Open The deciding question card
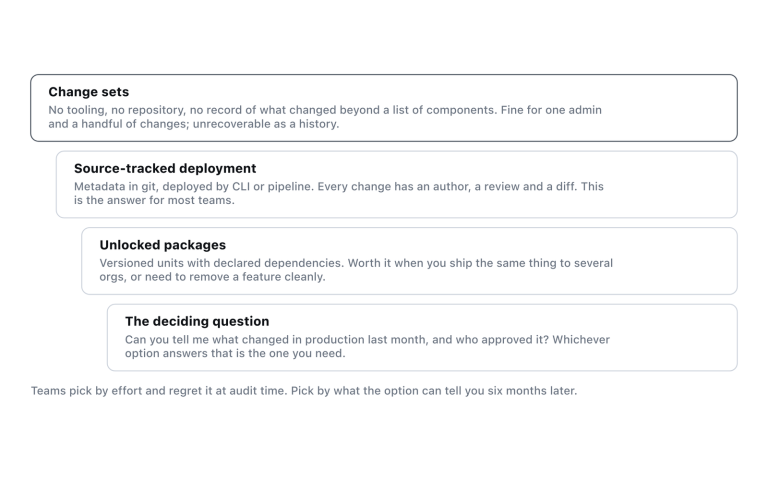The width and height of the screenshot is (768, 480). (x=422, y=337)
